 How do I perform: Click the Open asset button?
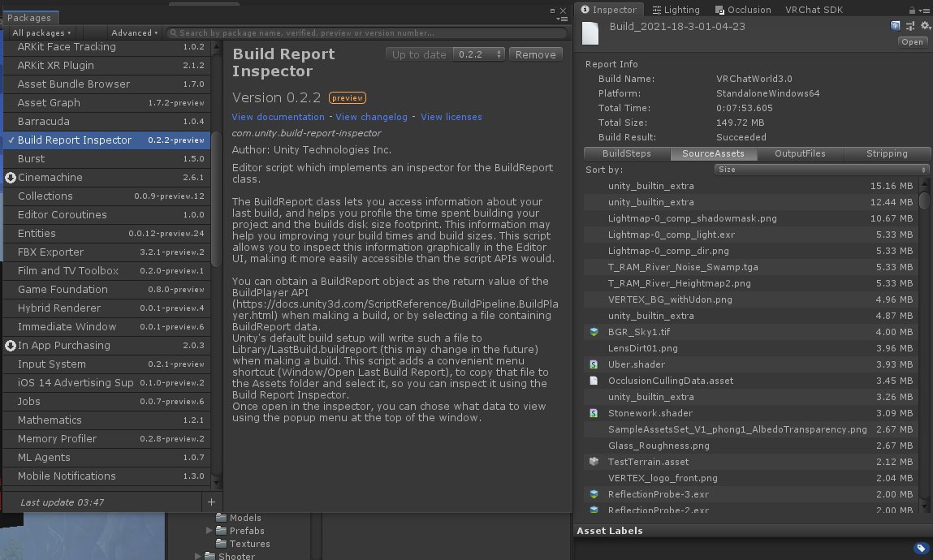(x=912, y=42)
